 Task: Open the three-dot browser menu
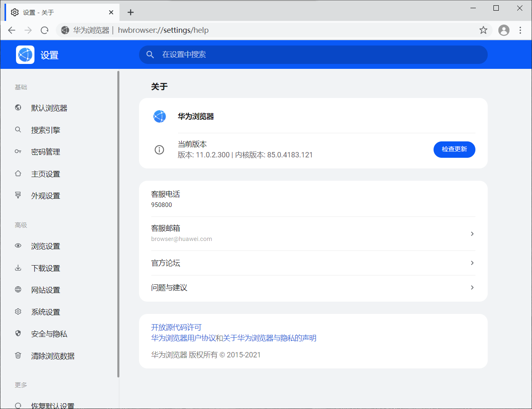tap(520, 30)
